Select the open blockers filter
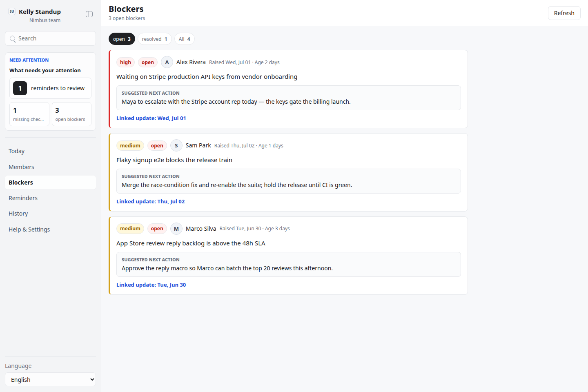Image resolution: width=588 pixels, height=392 pixels. 122,39
